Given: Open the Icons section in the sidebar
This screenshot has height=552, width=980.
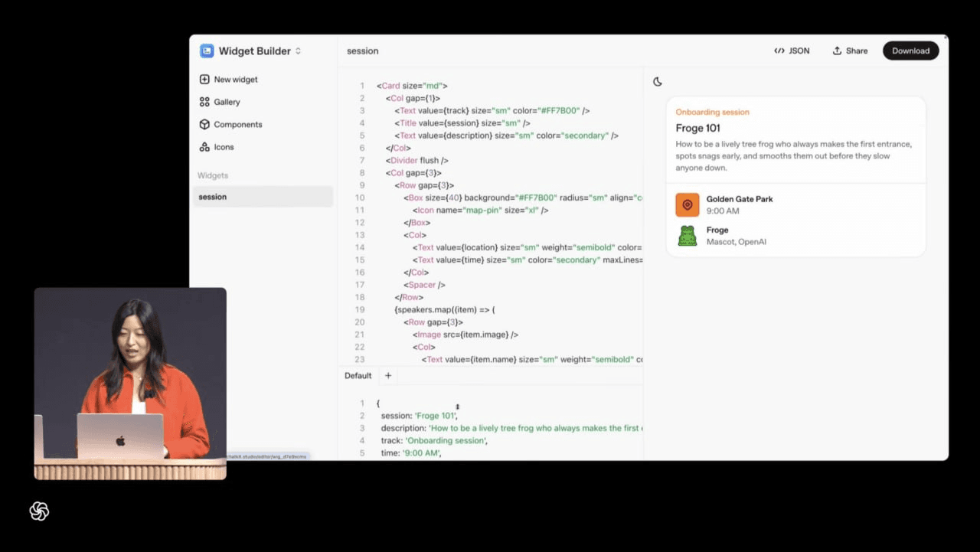Looking at the screenshot, I should [217, 147].
